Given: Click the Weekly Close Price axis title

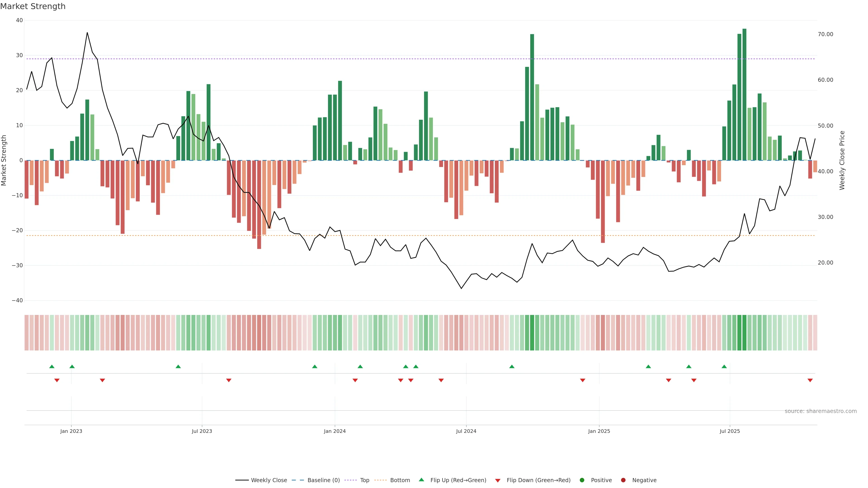Looking at the screenshot, I should pos(842,160).
